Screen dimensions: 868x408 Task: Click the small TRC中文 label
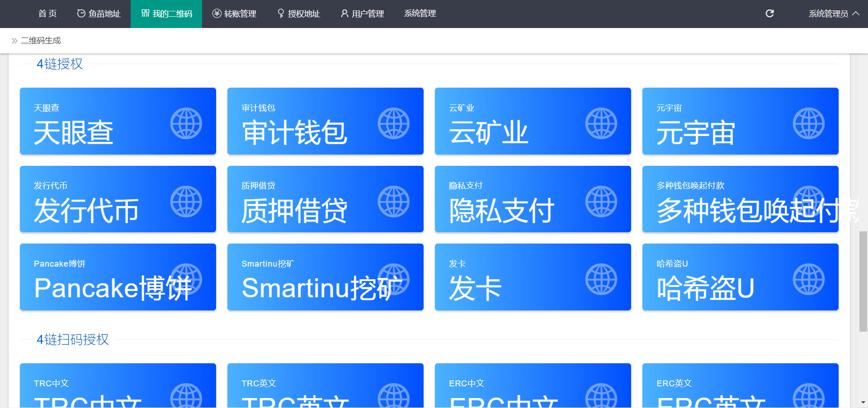tap(51, 383)
